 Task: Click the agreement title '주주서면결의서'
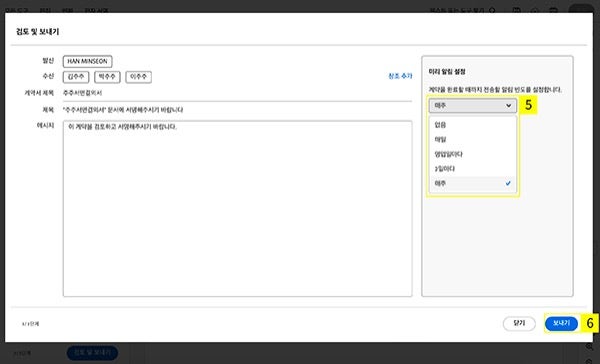82,93
